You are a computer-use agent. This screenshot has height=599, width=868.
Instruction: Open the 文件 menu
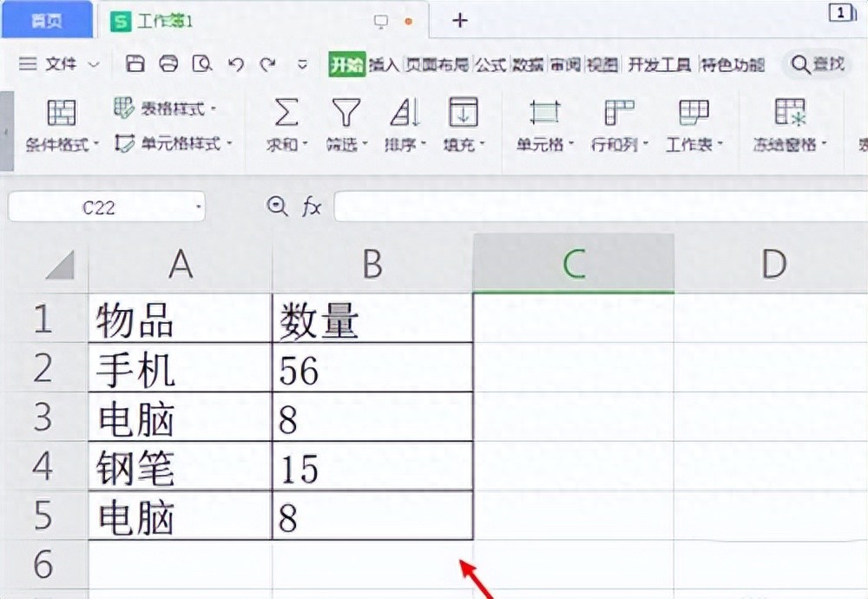[x=61, y=64]
